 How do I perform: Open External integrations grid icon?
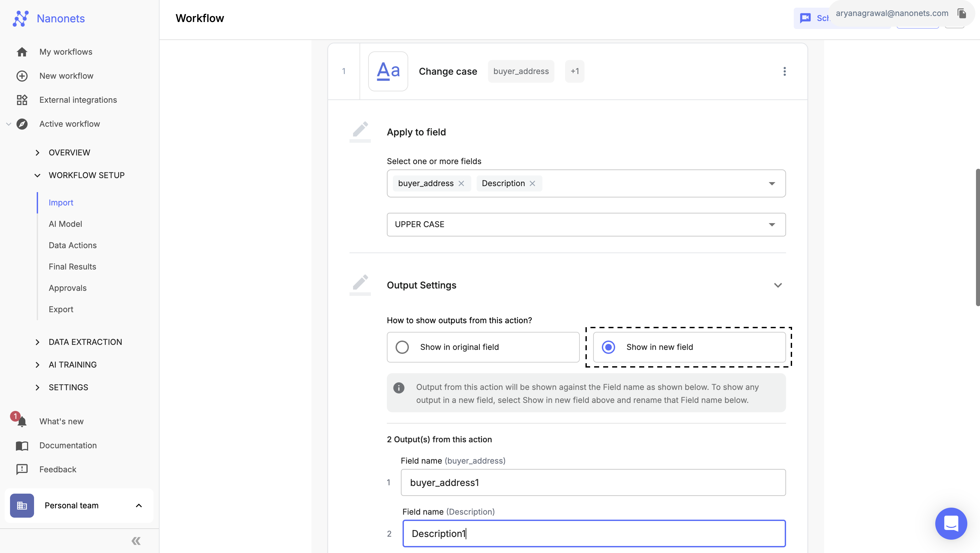(22, 100)
